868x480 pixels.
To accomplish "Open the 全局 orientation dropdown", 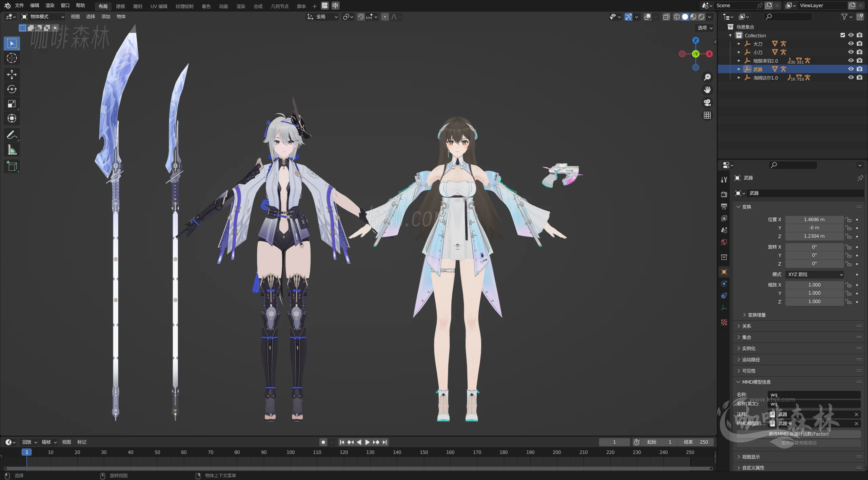I will (x=322, y=17).
